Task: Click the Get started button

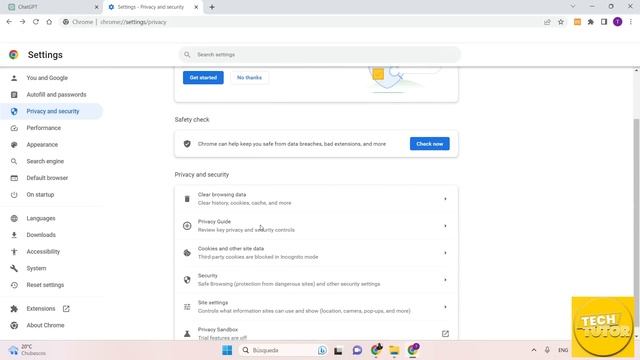Action: click(203, 78)
